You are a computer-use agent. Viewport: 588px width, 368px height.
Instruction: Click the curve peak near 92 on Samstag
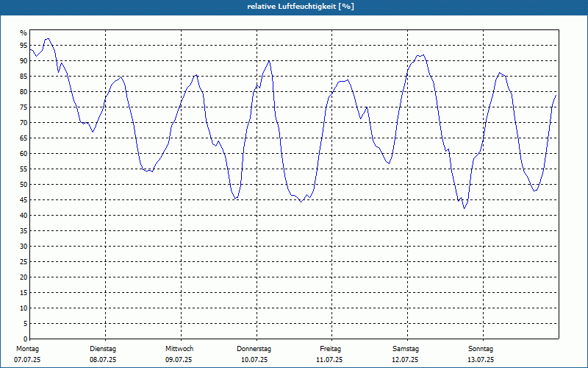423,54
